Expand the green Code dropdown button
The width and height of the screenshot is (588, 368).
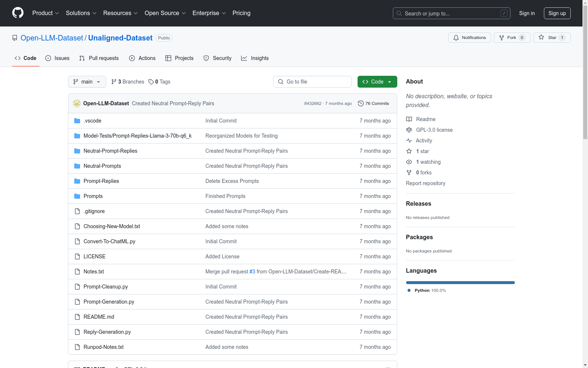377,82
